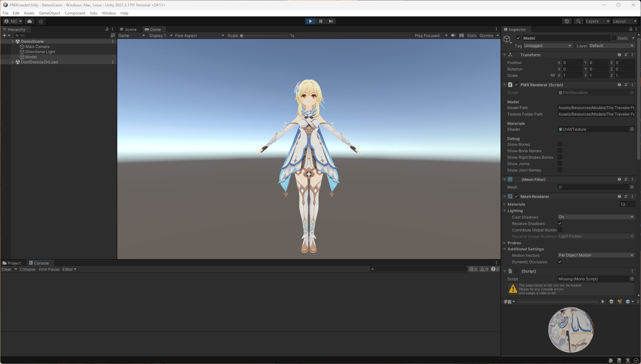Adjust the Game view Scale slider

(x=242, y=36)
